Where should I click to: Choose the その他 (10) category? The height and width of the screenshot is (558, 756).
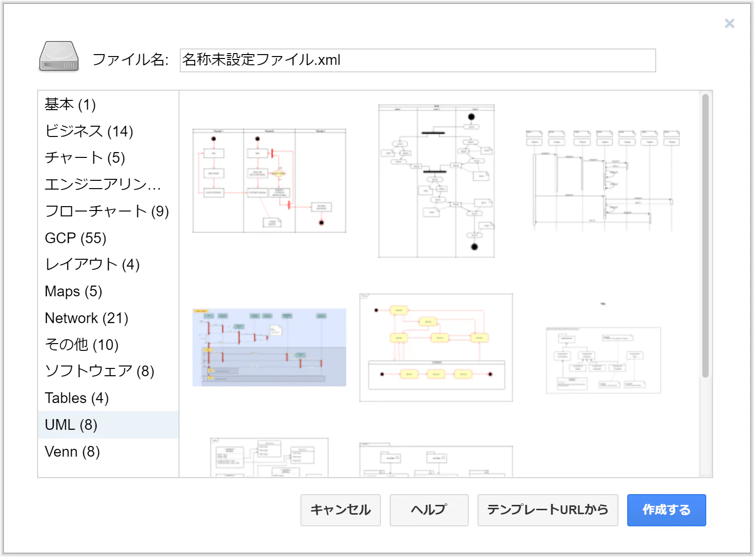pyautogui.click(x=108, y=345)
